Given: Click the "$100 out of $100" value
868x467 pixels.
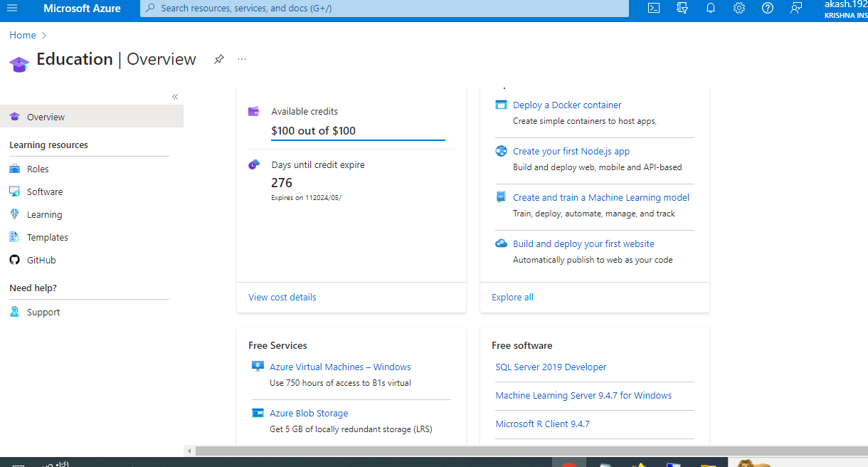Looking at the screenshot, I should (x=313, y=130).
